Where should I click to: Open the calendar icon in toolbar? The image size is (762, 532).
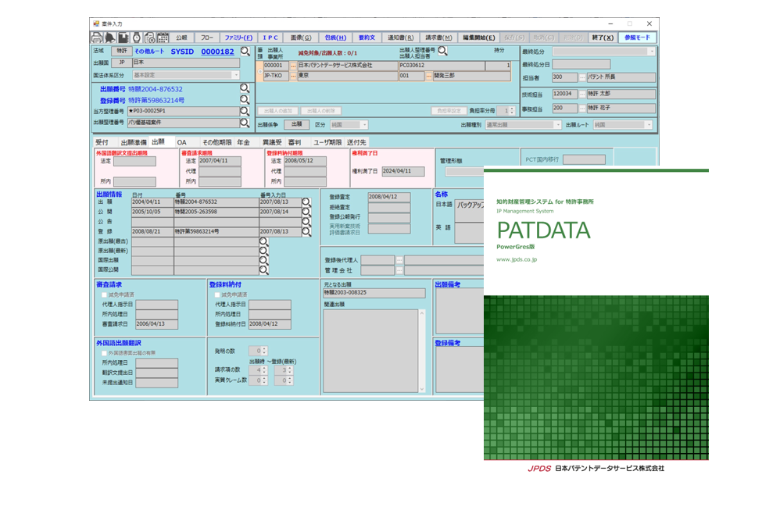click(163, 37)
